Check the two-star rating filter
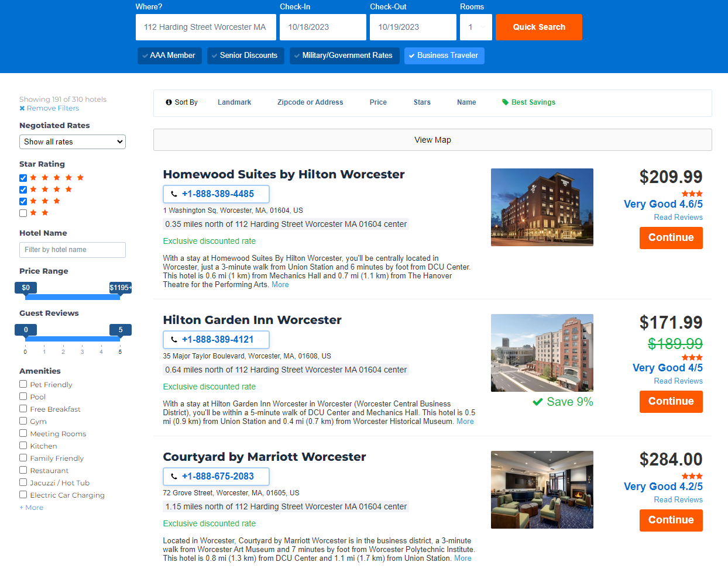The height and width of the screenshot is (569, 728). (23, 213)
